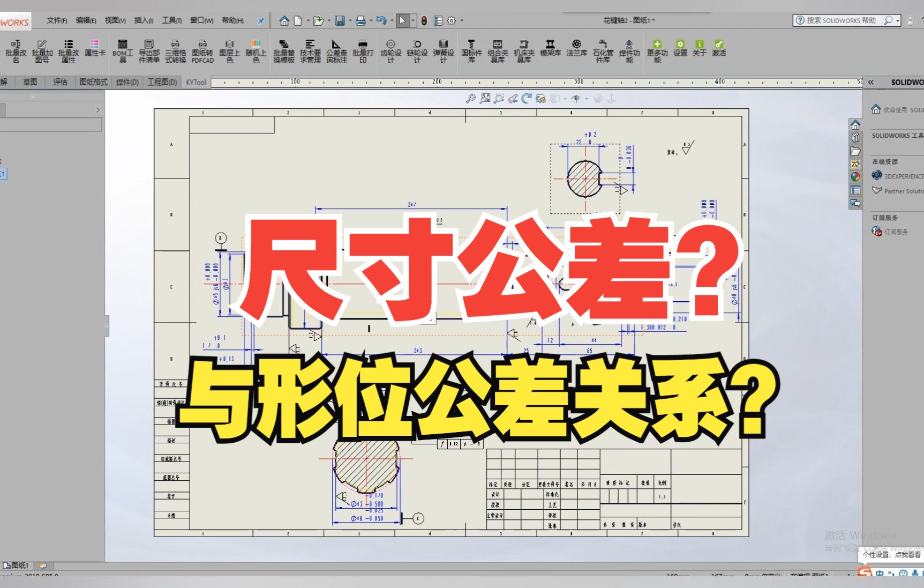Expand the New document dropdown arrow
Viewport: 924px width, 588px height.
[x=308, y=21]
